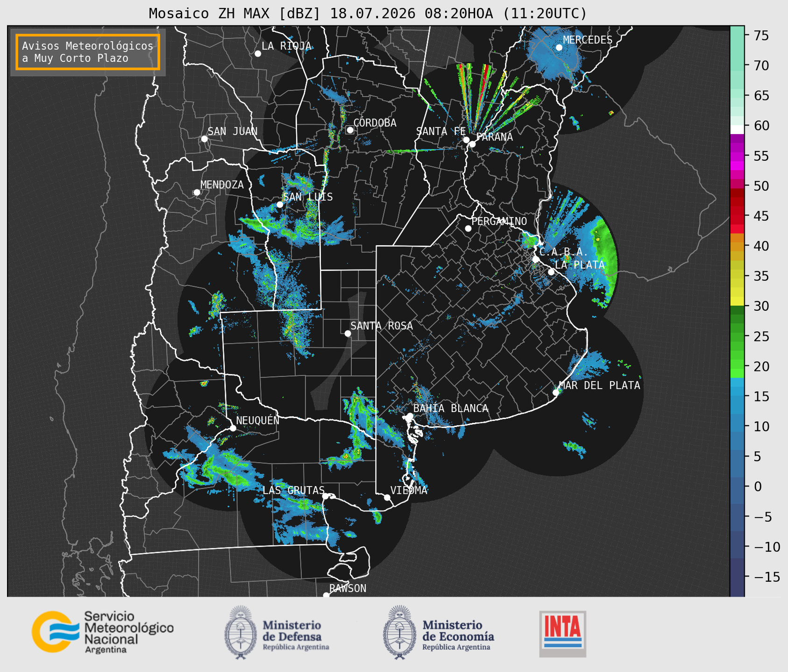Screen dimensions: 788x672
Task: Click the Avisos Meteorológicos a Muy Corto Plazo box
Action: (88, 52)
